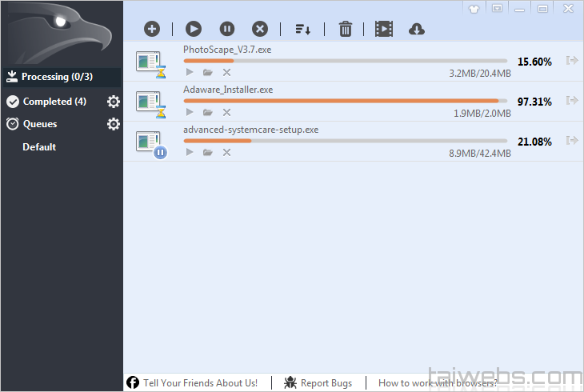Click the cloud download toolbar icon

tap(416, 29)
